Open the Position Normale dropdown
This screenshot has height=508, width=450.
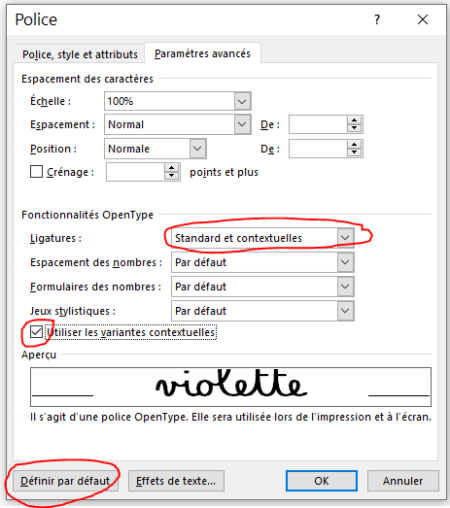coord(198,149)
